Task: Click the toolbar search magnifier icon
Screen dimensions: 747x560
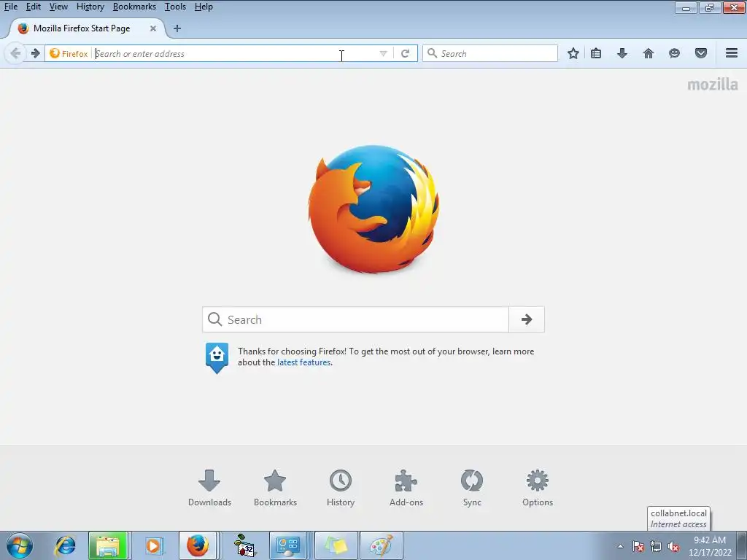Action: click(432, 52)
